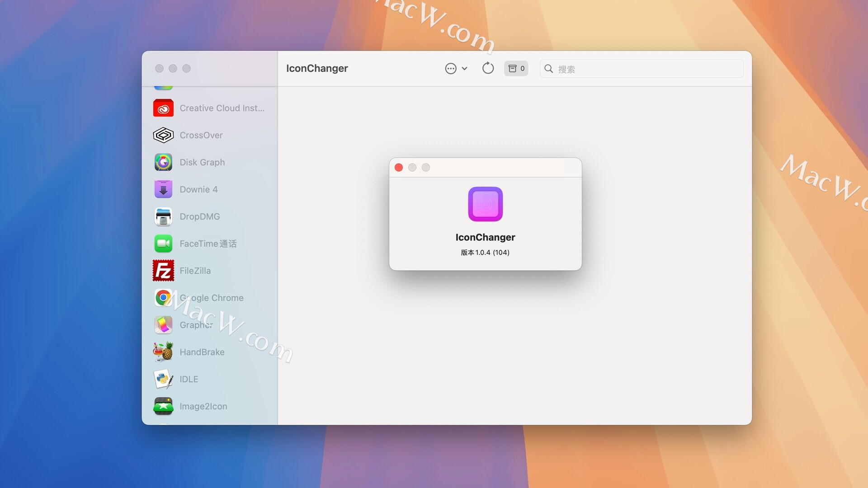The width and height of the screenshot is (868, 488).
Task: Click the DropDMG app icon
Action: tap(163, 216)
